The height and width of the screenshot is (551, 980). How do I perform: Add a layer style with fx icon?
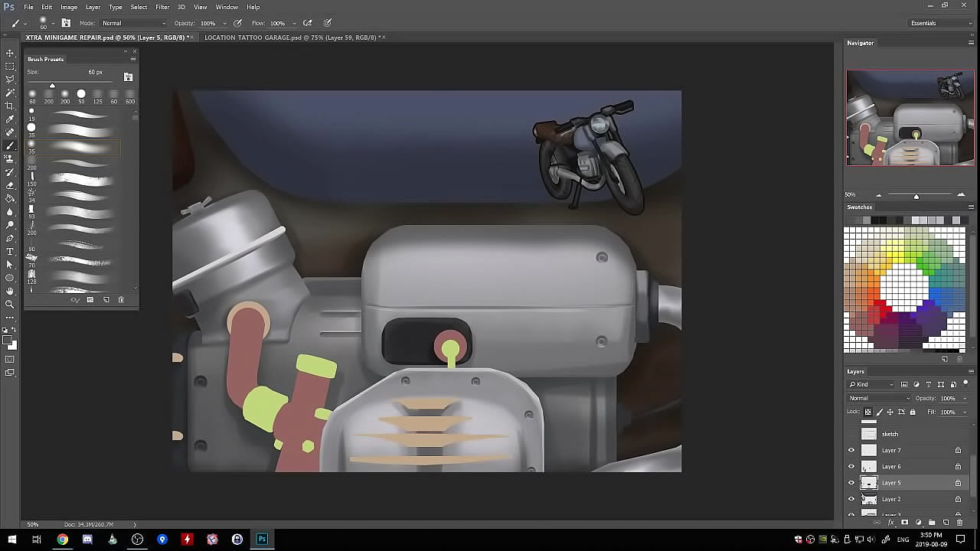(890, 523)
